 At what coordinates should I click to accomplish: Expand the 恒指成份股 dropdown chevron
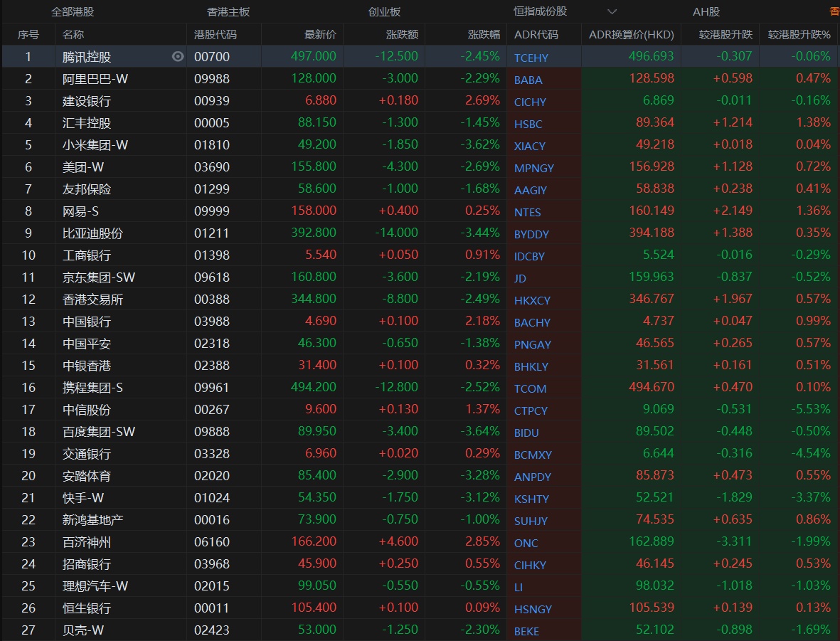612,11
